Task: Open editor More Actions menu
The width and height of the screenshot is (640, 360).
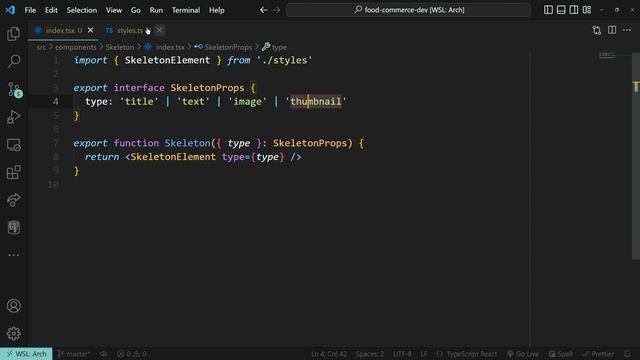Action: click(627, 30)
